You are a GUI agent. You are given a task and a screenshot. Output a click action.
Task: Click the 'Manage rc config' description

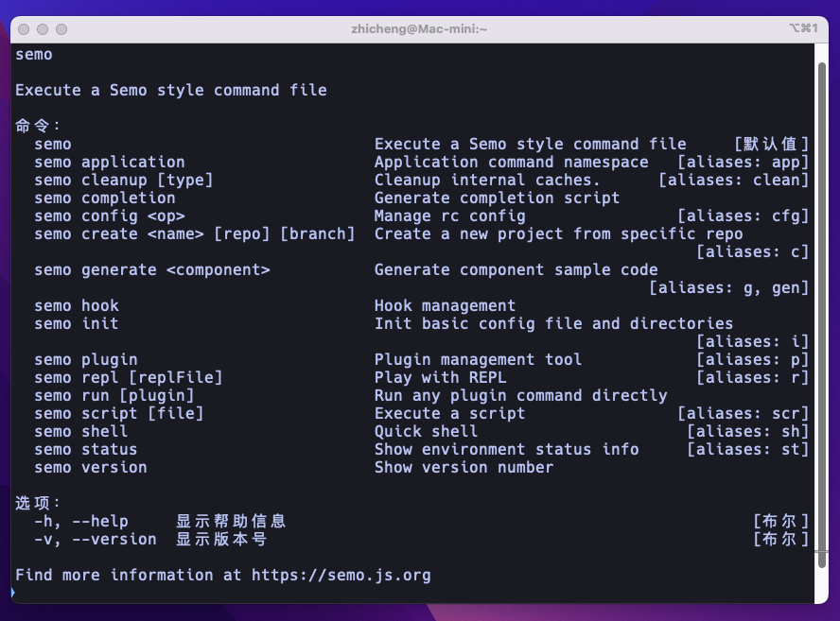point(450,216)
